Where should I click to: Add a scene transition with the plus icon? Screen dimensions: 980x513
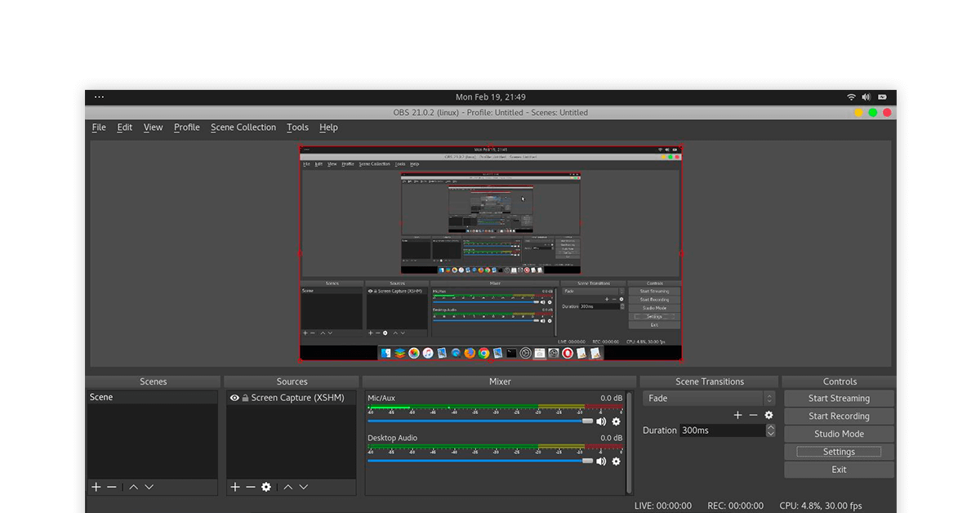(738, 415)
